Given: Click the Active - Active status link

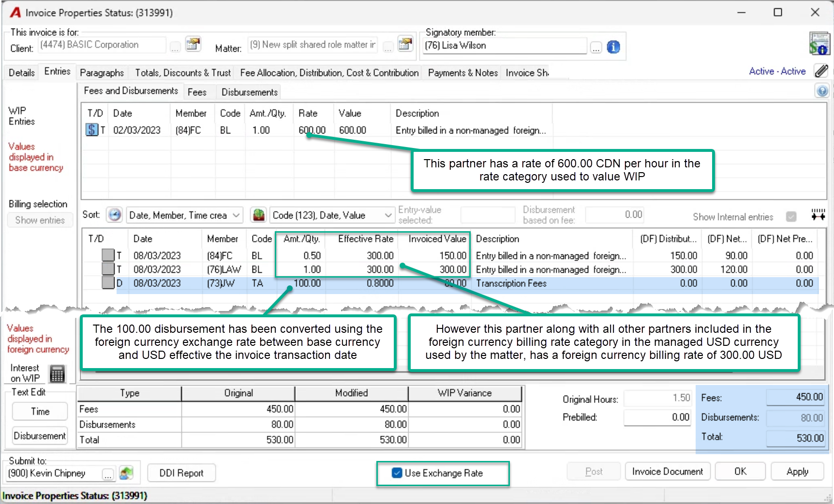Looking at the screenshot, I should 777,71.
